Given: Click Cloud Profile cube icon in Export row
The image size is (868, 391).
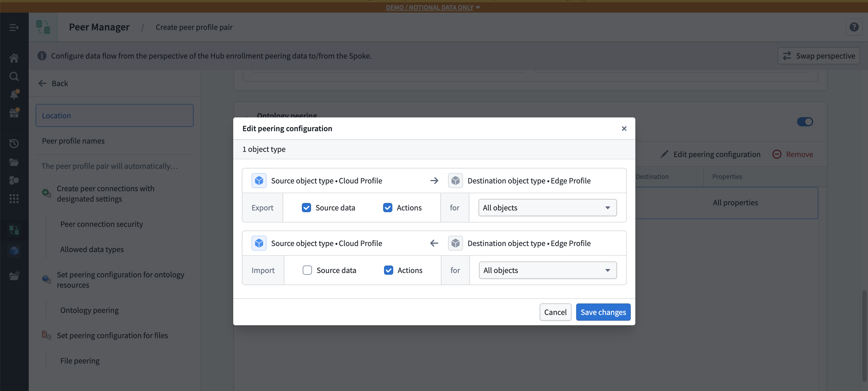Looking at the screenshot, I should (x=259, y=181).
